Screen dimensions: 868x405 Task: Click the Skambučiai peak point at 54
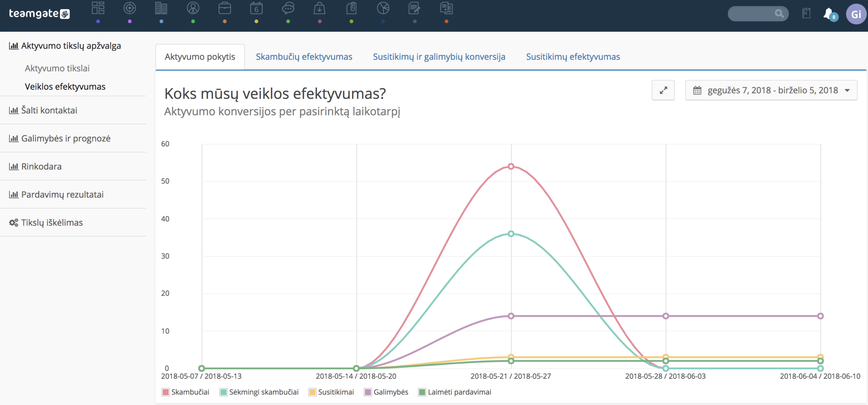point(511,166)
